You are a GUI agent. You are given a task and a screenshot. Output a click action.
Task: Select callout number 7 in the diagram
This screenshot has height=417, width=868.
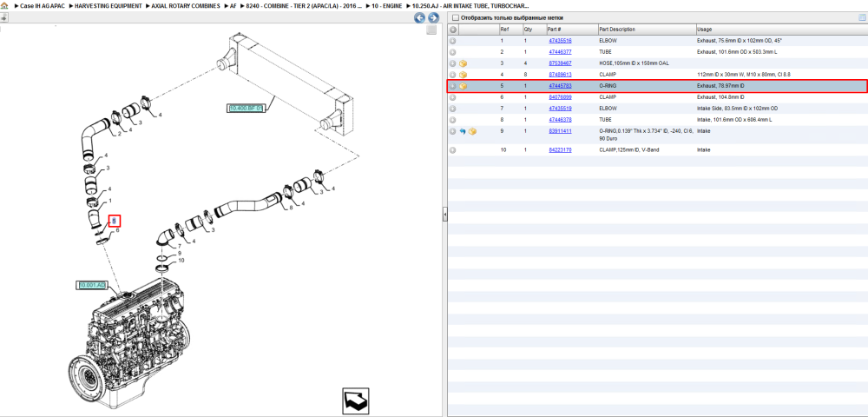[x=179, y=247]
